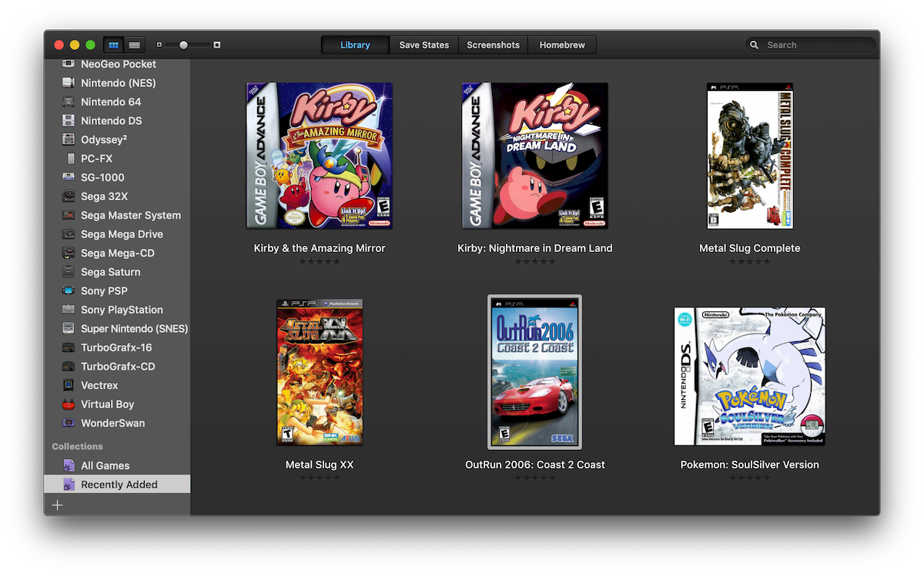
Task: Click 'Pokemon: SoulSilver Version' title text
Action: [750, 465]
